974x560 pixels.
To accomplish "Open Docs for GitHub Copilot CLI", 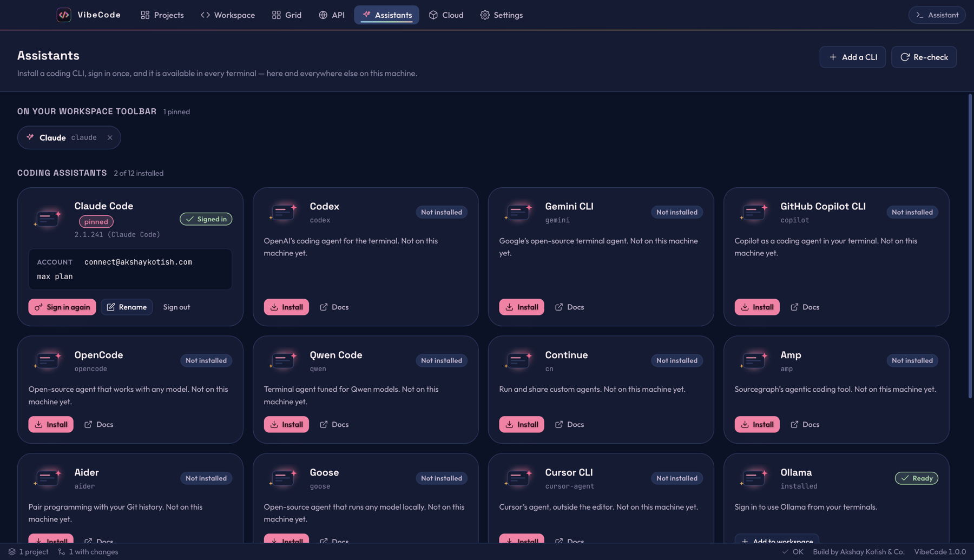I will pos(805,307).
